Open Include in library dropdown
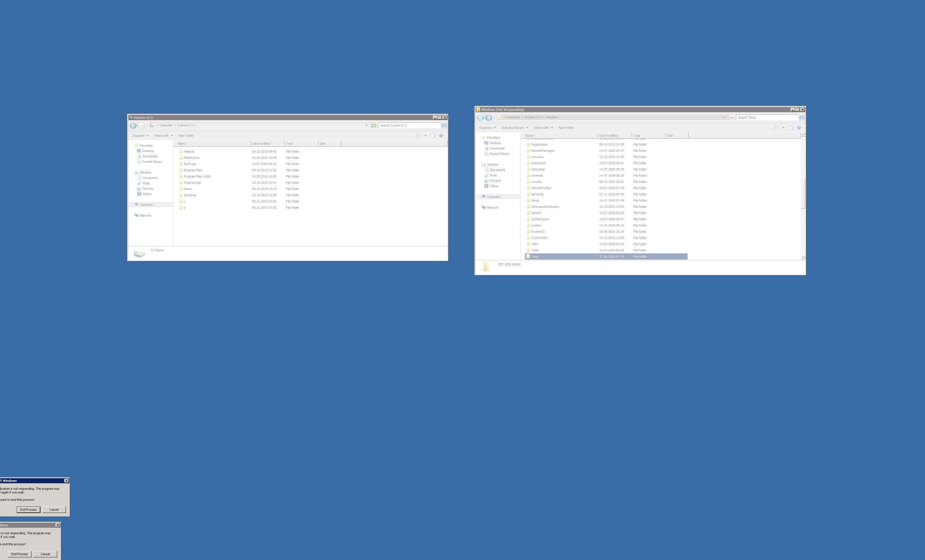The height and width of the screenshot is (560, 925). 515,128
